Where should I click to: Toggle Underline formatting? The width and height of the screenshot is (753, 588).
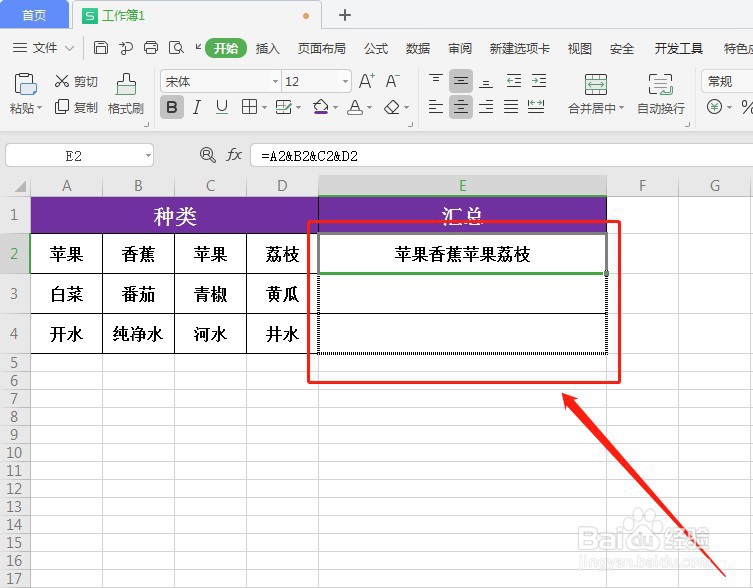click(221, 107)
